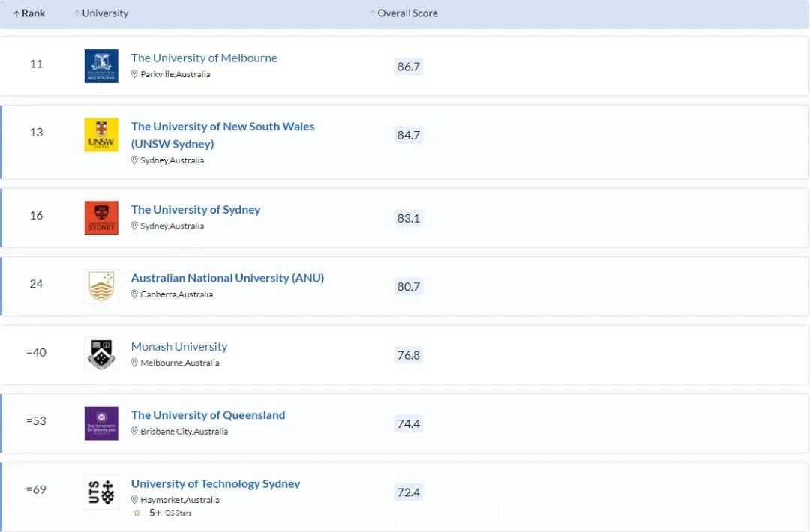Open Australian National University (ANU) link
810x532 pixels.
(x=228, y=278)
